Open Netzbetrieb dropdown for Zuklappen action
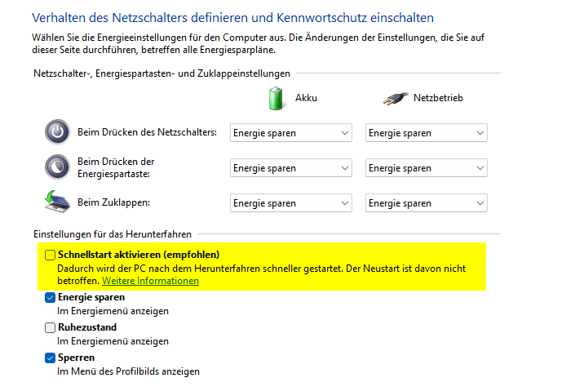Screen dimensions: 588x391 pos(426,203)
